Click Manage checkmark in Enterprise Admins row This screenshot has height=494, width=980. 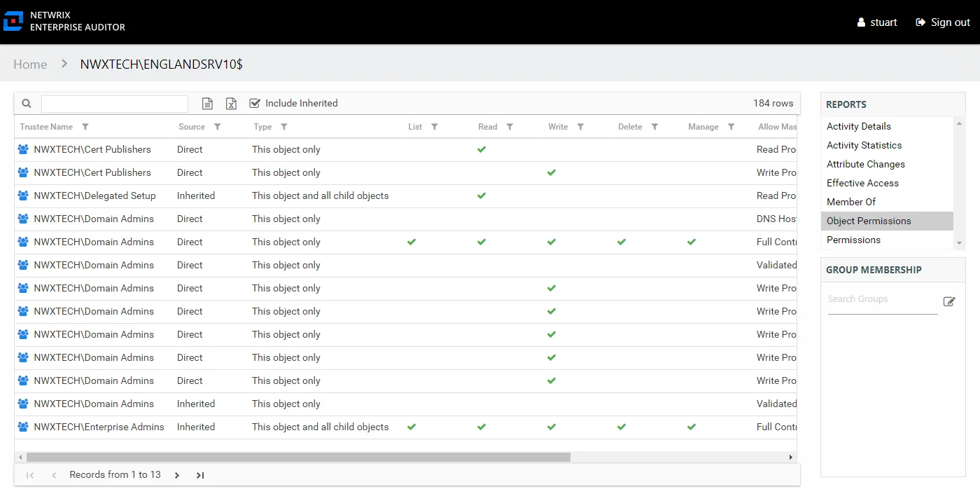692,427
